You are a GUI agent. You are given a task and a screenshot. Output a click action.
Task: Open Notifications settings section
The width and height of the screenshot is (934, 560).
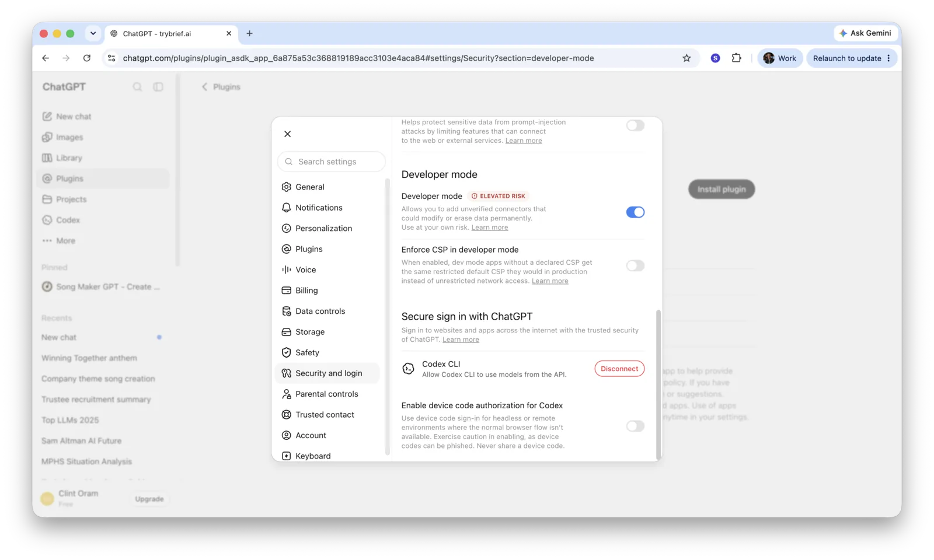tap(327, 208)
